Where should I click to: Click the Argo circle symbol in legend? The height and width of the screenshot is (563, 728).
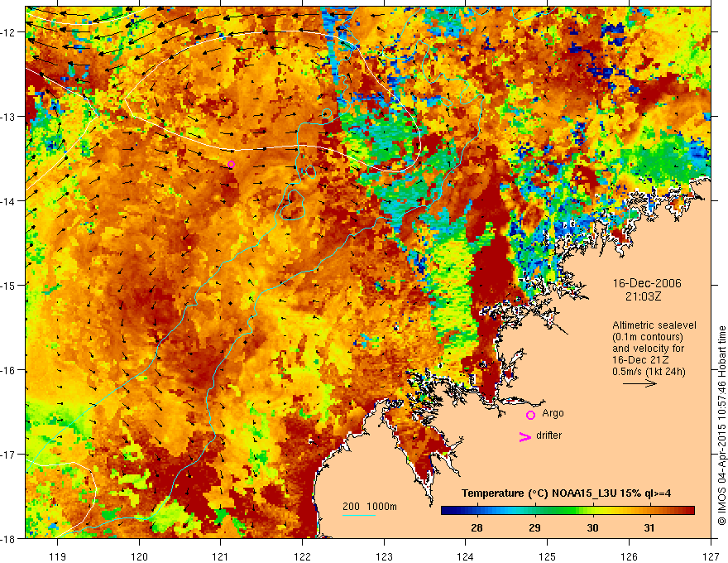(x=530, y=415)
